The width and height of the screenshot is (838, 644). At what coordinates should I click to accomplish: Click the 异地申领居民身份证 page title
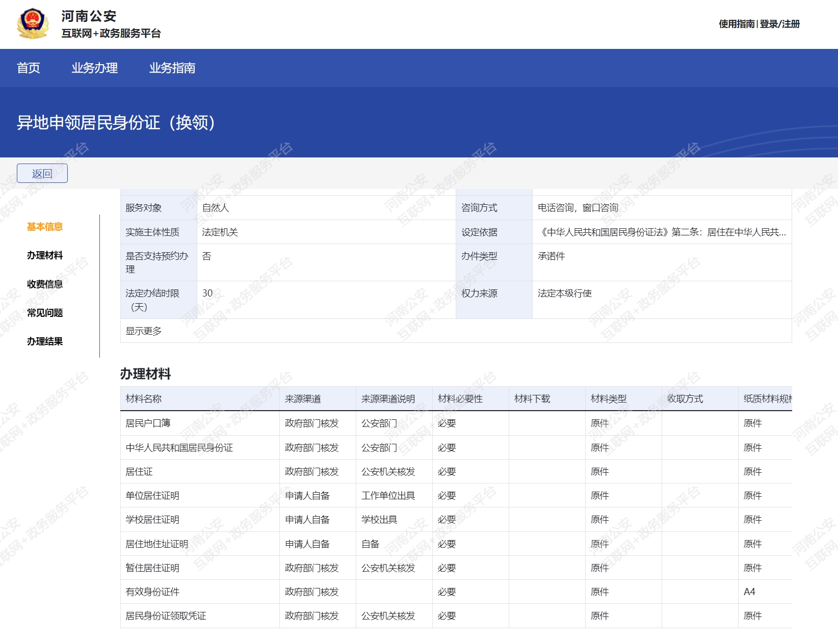coord(116,123)
